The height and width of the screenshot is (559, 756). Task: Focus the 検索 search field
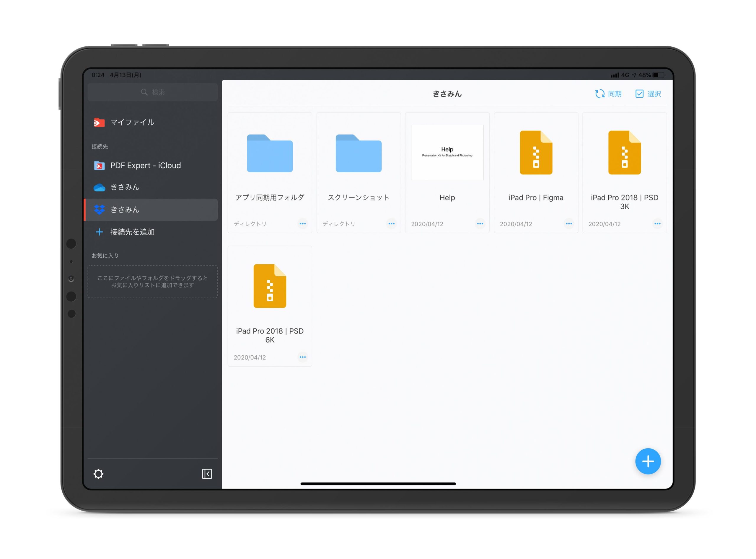pos(153,92)
